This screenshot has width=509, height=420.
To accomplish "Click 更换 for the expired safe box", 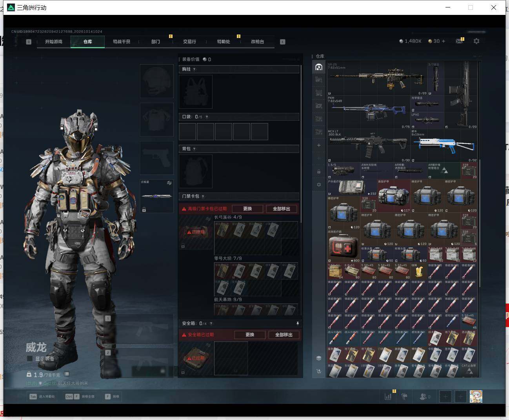I will (250, 335).
